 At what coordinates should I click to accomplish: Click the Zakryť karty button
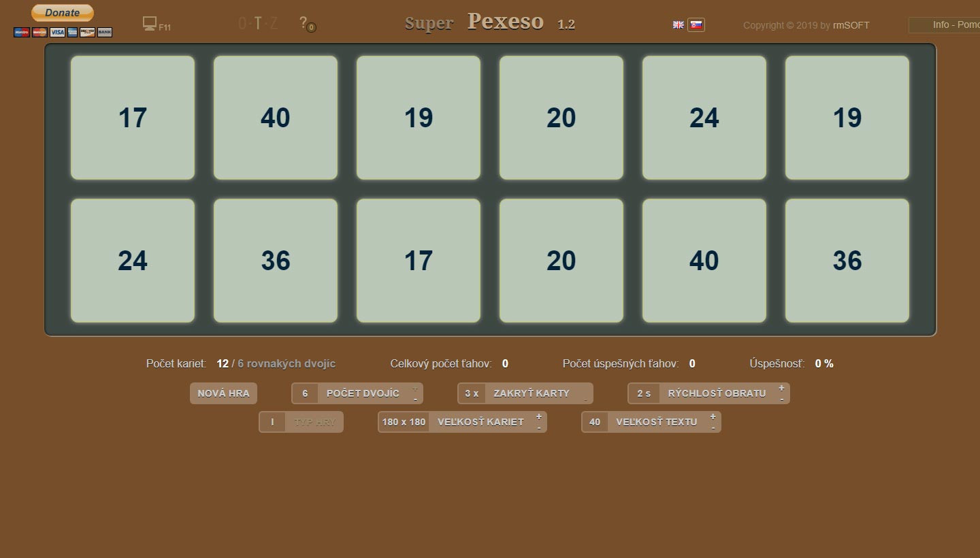[525, 393]
